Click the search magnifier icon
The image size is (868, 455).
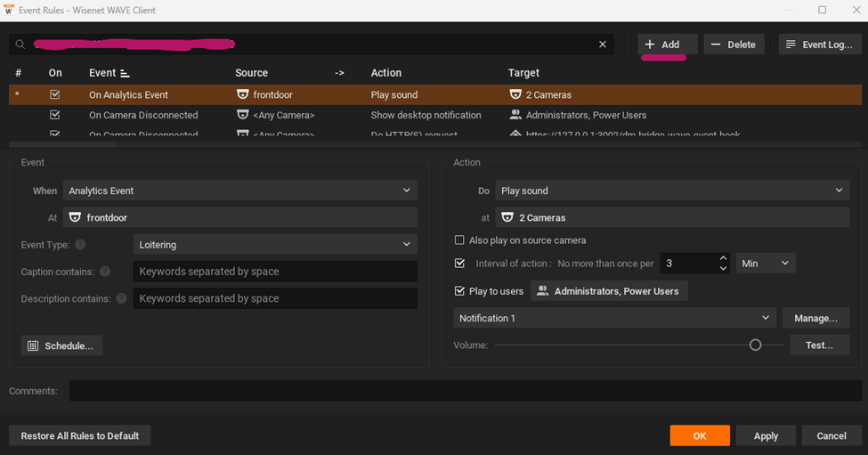pyautogui.click(x=19, y=45)
